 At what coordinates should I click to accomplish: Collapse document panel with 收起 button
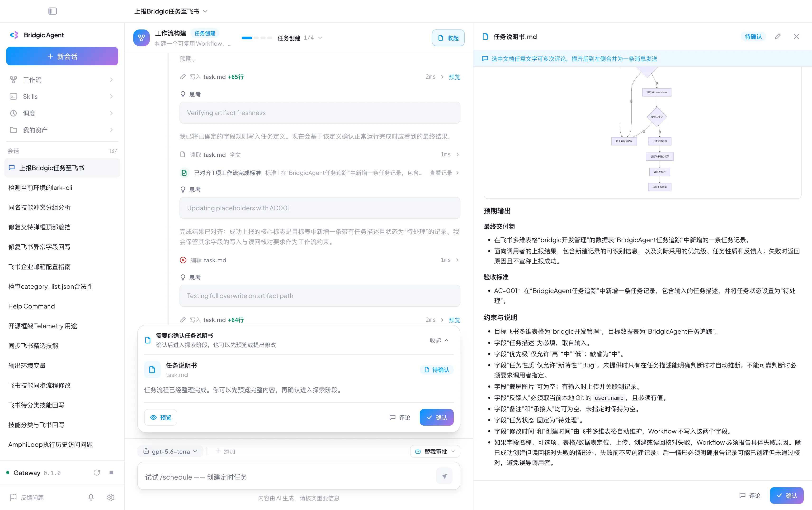pos(448,38)
